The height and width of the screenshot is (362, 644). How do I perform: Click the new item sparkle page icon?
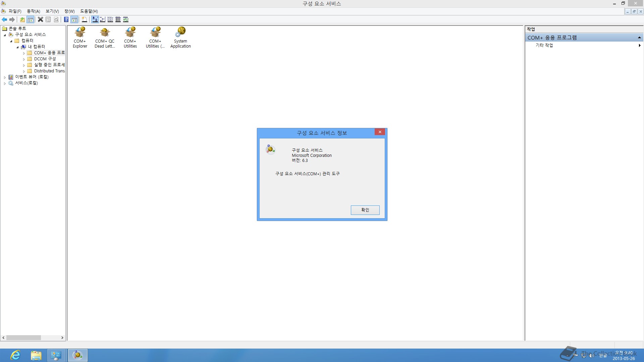tap(85, 19)
